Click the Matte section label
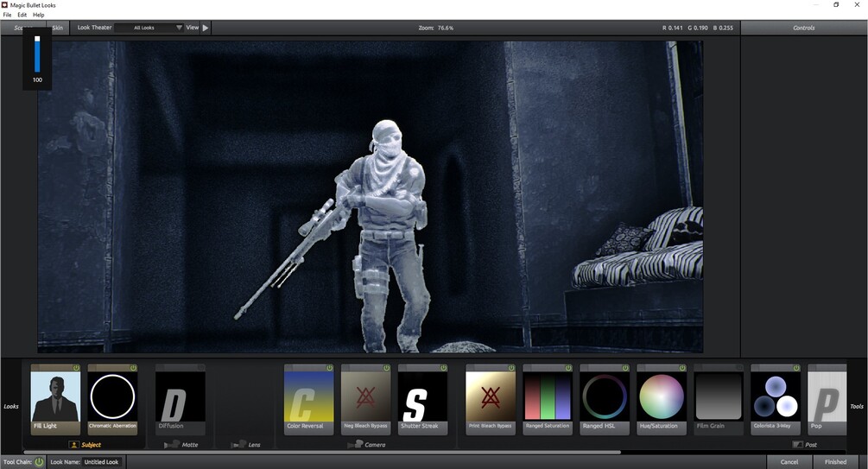This screenshot has height=469, width=868. [190, 445]
